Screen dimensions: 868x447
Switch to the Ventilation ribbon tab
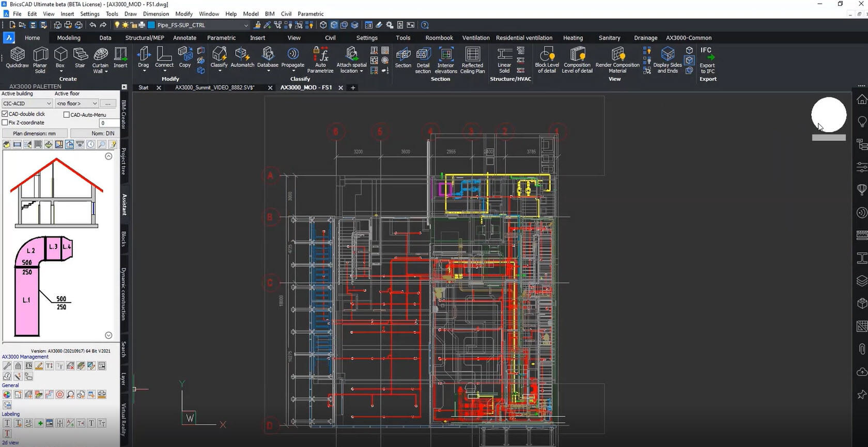tap(475, 38)
